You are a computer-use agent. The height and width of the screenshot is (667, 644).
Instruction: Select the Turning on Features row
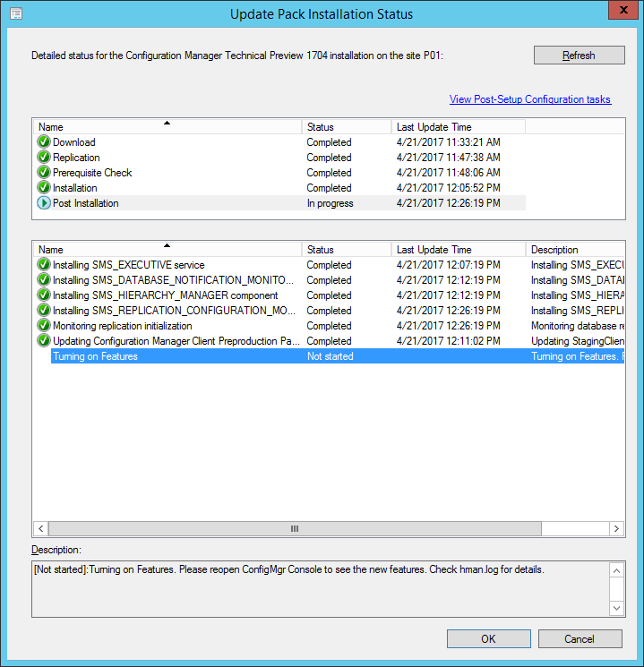(x=338, y=356)
